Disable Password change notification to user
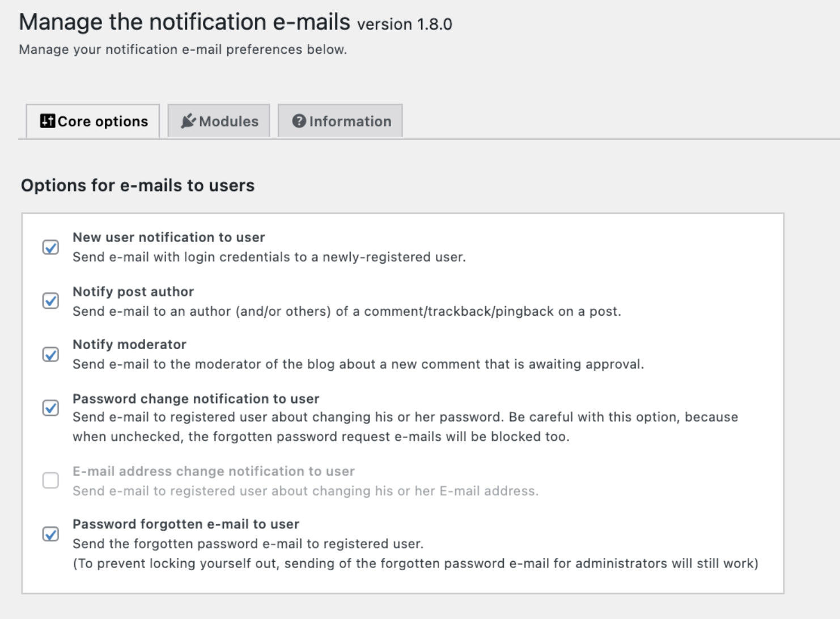 (50, 408)
